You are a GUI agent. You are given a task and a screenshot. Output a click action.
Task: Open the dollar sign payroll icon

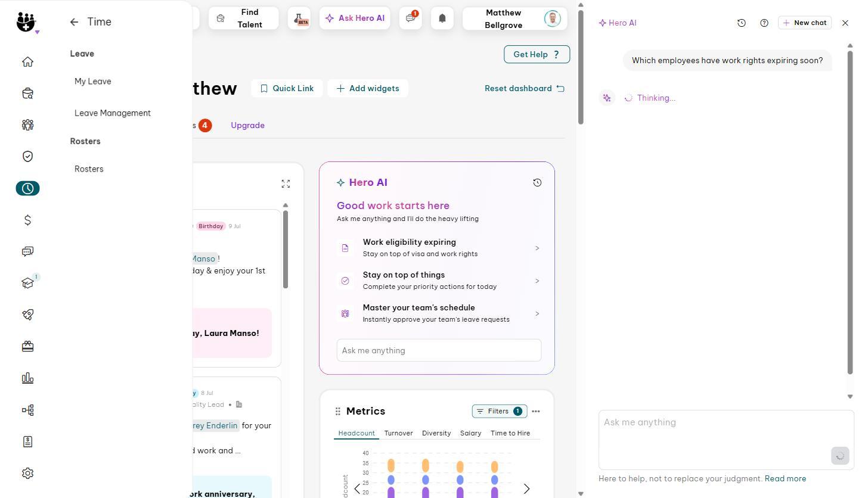pyautogui.click(x=27, y=220)
